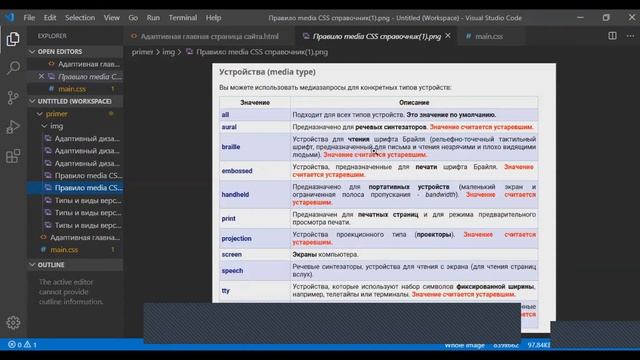Open the Manage gear menu

[x=13, y=322]
